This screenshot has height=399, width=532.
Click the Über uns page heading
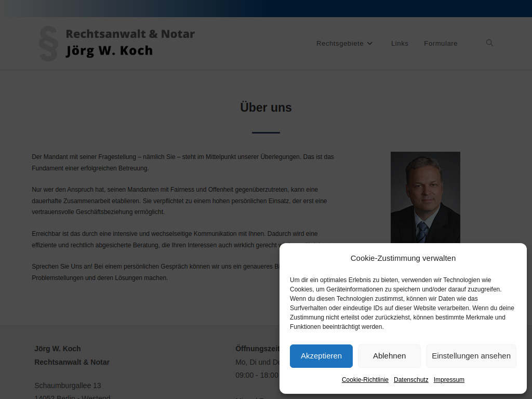tap(265, 108)
